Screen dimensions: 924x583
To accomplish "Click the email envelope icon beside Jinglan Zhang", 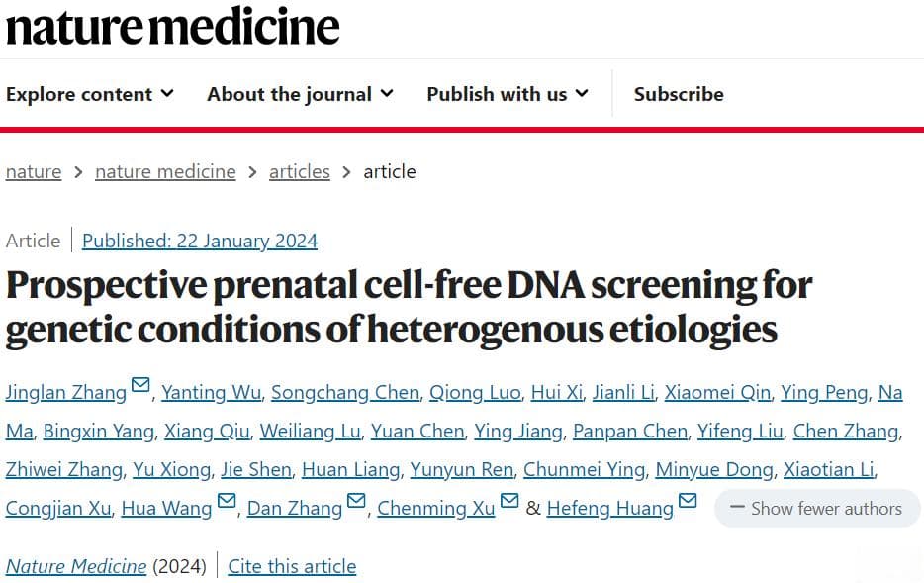I will [x=140, y=385].
